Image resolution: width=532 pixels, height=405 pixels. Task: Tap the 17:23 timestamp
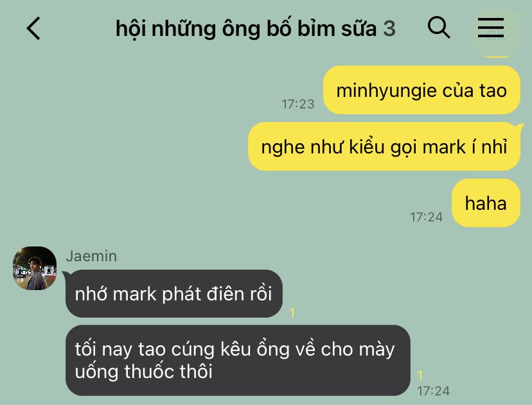[x=298, y=104]
